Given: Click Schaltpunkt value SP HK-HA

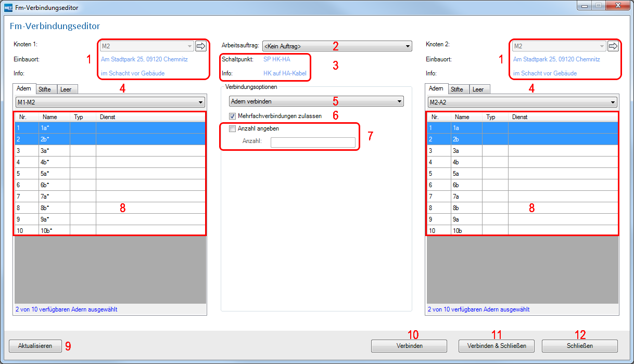Looking at the screenshot, I should tap(277, 59).
